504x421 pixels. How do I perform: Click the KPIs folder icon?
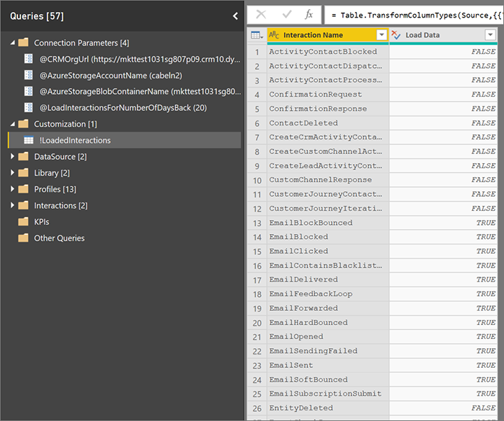[23, 221]
